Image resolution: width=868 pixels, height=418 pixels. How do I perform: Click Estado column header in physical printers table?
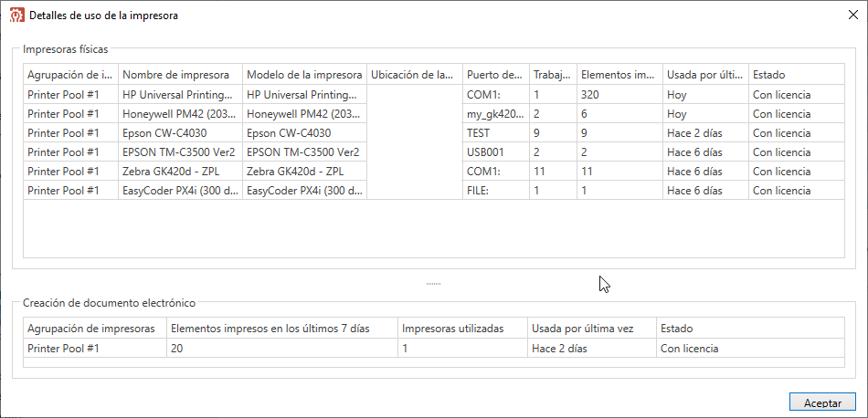tap(797, 74)
